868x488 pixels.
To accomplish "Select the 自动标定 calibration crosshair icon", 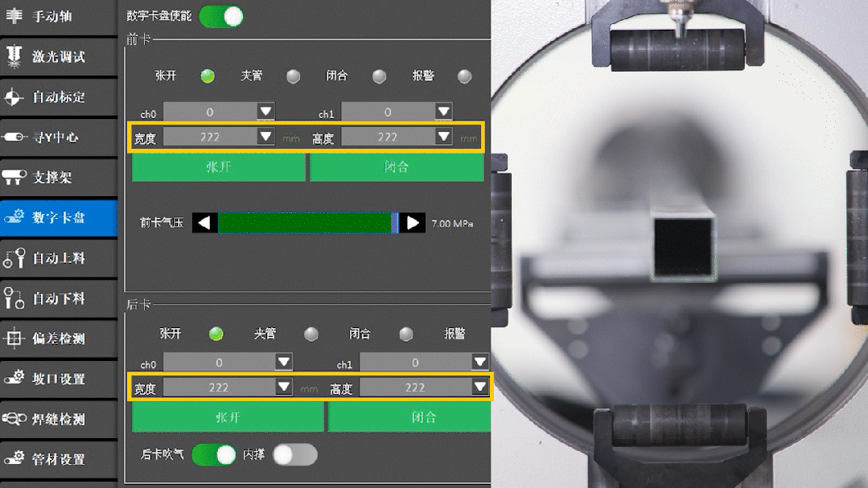I will (x=14, y=97).
